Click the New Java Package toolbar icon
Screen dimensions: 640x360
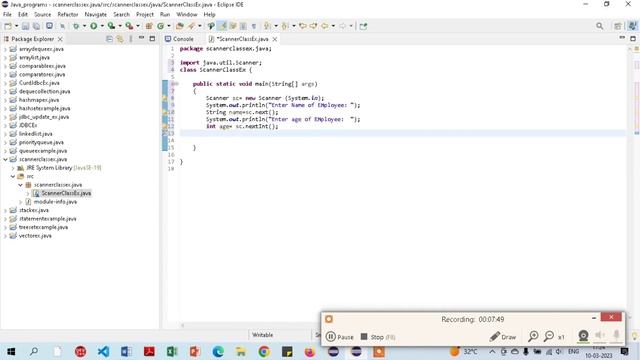149,26
